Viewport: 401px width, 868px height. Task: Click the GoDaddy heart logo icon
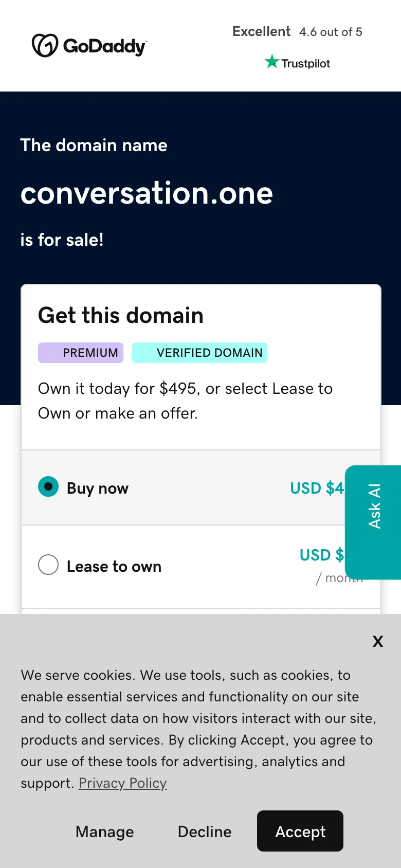[45, 45]
